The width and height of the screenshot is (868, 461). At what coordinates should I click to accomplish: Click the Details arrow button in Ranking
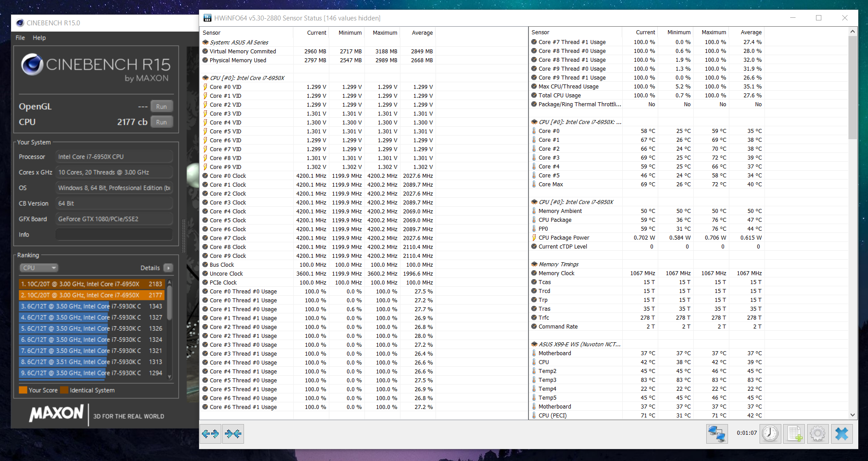tap(168, 268)
